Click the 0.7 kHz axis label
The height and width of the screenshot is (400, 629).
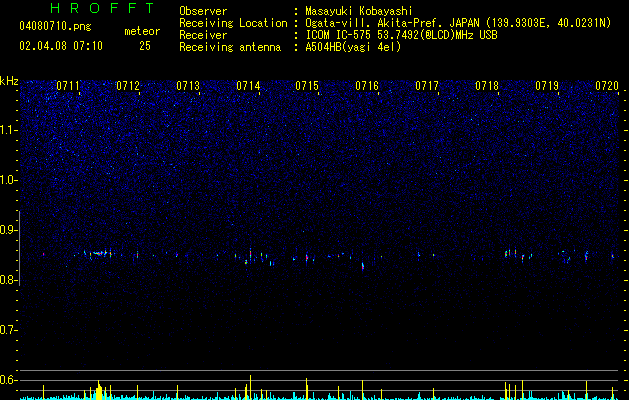click(8, 330)
